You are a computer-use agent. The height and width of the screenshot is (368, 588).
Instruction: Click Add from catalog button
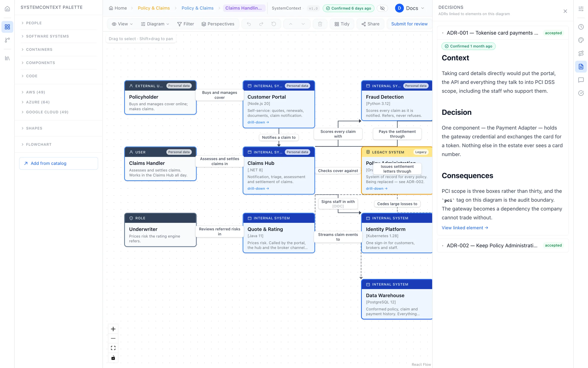coord(59,163)
